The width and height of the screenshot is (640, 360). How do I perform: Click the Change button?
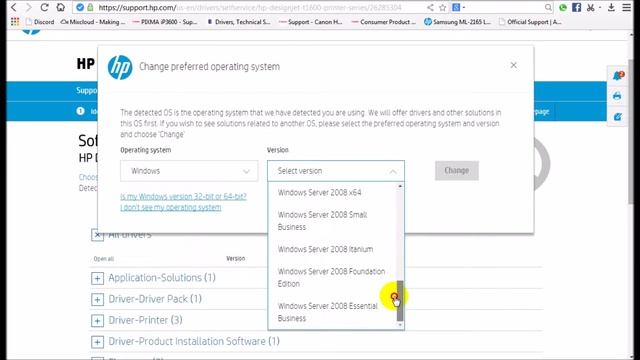click(457, 171)
